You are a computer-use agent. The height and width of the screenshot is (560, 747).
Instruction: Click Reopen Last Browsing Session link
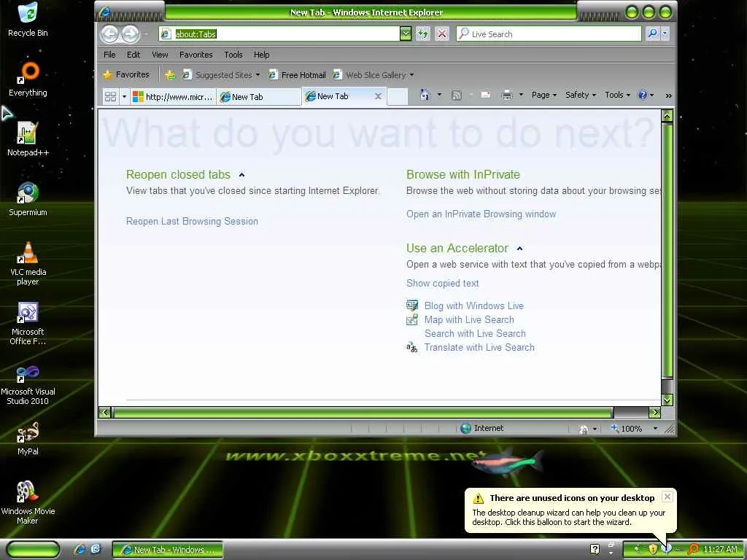click(x=192, y=221)
